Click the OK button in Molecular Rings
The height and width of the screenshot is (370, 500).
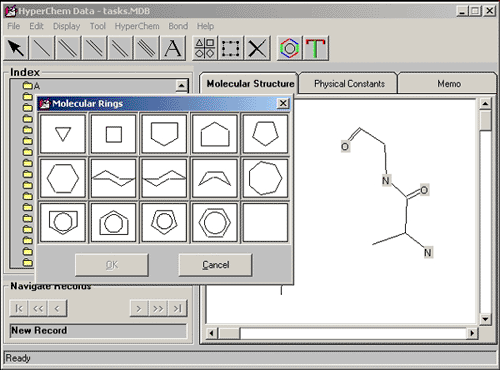pos(112,265)
